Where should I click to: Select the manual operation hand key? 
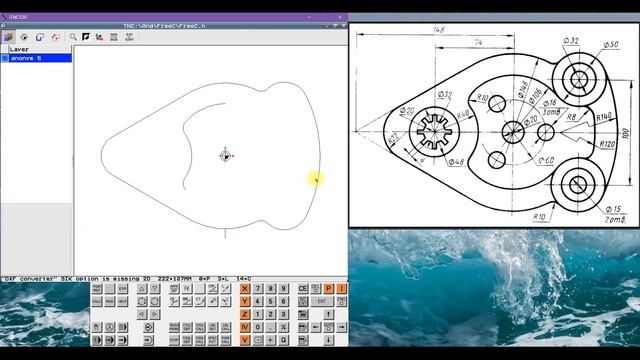(97, 327)
